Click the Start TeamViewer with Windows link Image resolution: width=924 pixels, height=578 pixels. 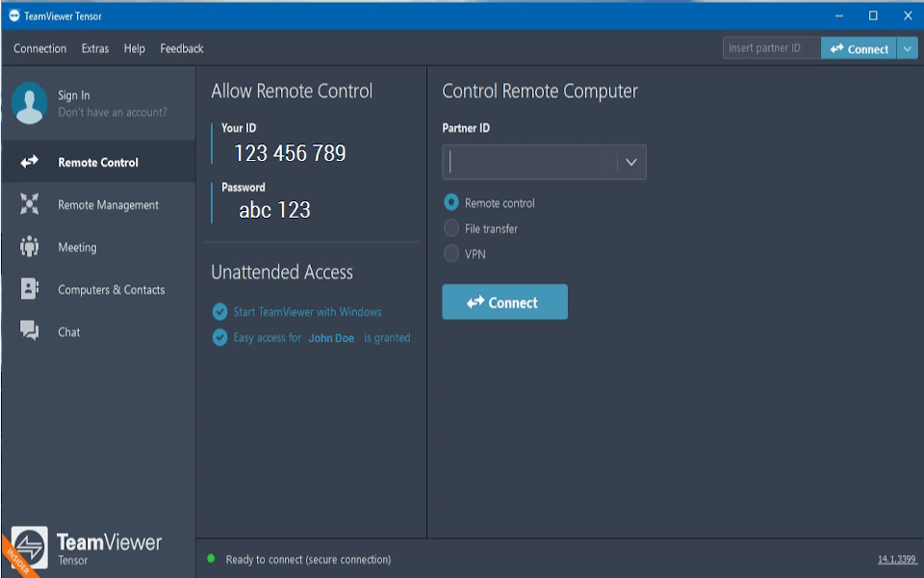click(308, 312)
